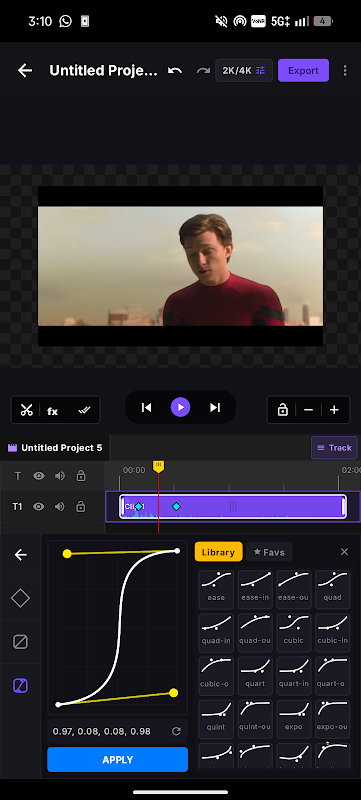Tap the Untitled Project title text

[104, 70]
